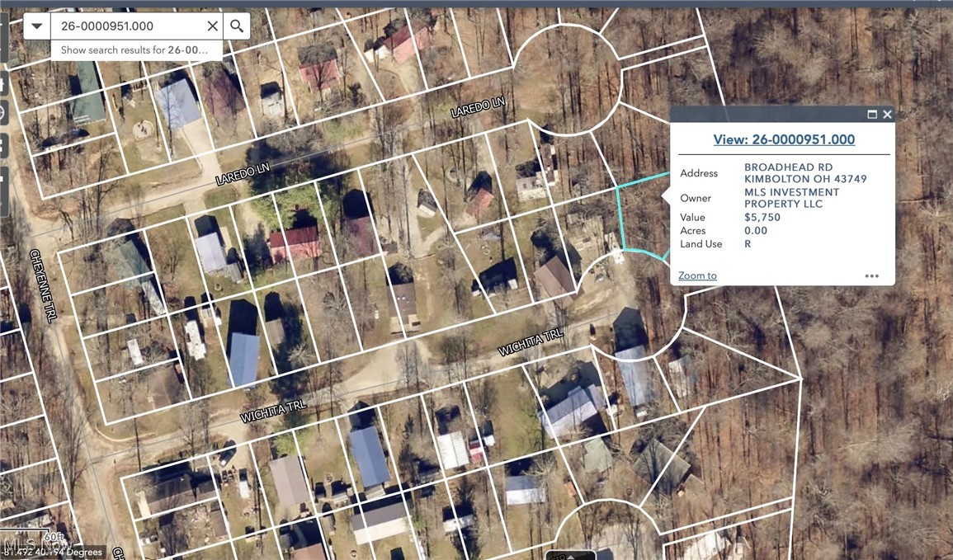
Task: Click the magnifying glass search button
Action: pos(237,26)
